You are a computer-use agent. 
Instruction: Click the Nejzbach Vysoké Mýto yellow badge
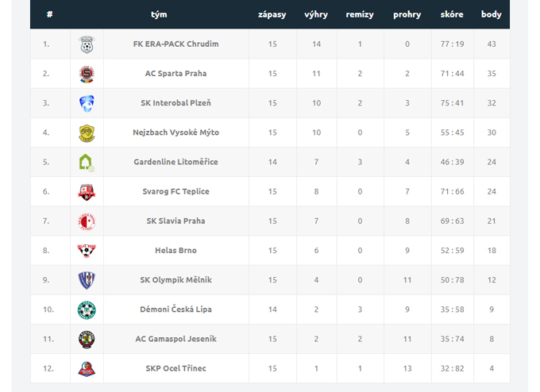[x=87, y=133]
